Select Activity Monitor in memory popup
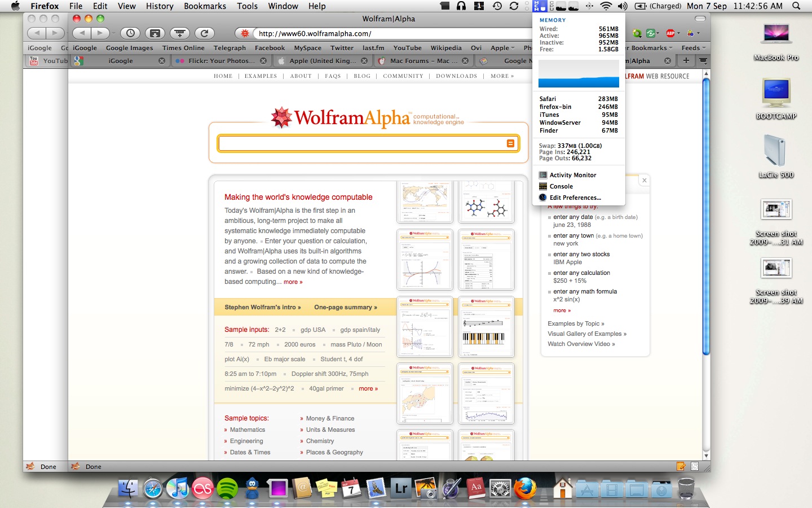Image resolution: width=812 pixels, height=508 pixels. tap(572, 175)
